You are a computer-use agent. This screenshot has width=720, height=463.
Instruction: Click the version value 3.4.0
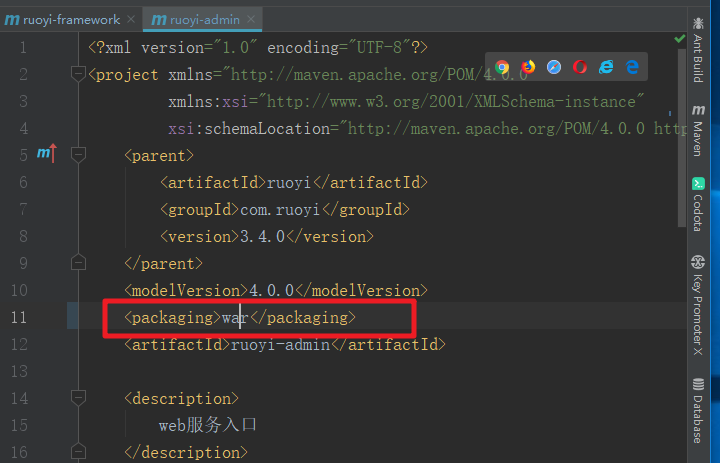pyautogui.click(x=262, y=237)
